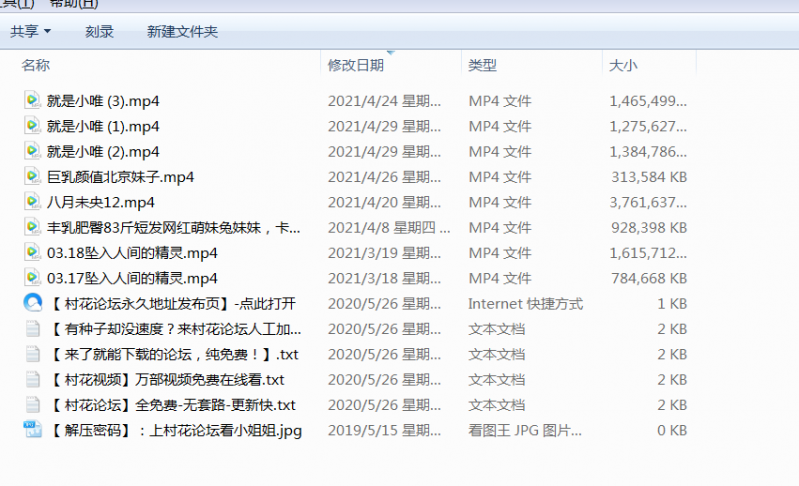799x486 pixels.
Task: Sort the list by the 名称 column
Action: pos(36,65)
